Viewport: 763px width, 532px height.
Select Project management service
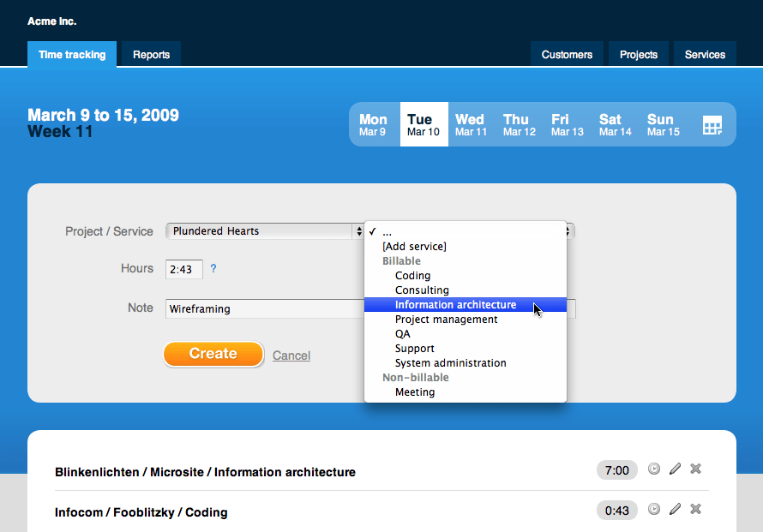click(466, 320)
